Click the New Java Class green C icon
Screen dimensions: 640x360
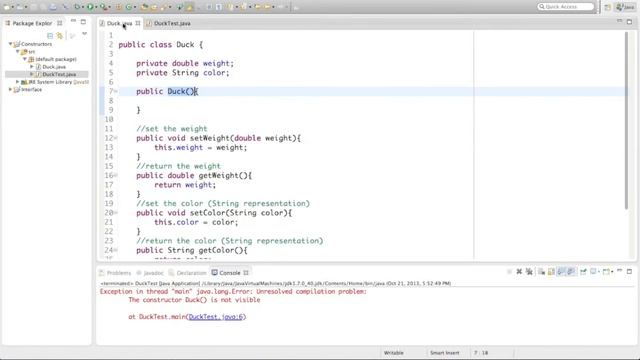tap(129, 7)
